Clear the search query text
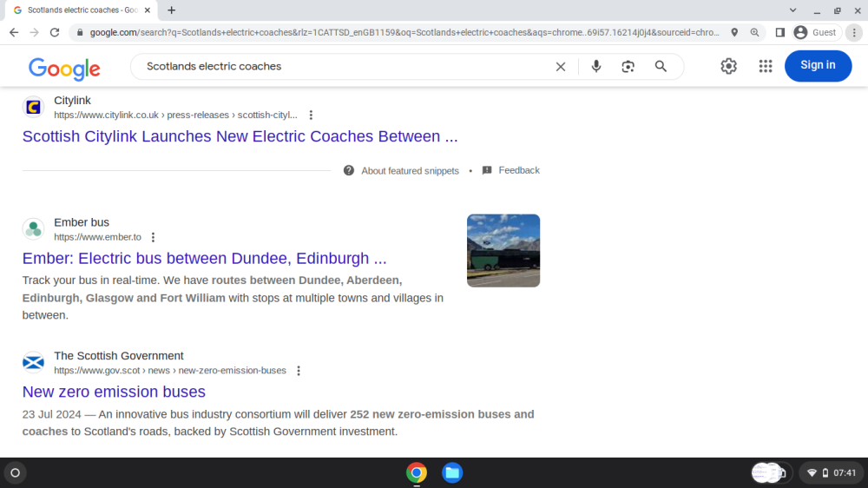The width and height of the screenshot is (868, 488). tap(560, 67)
